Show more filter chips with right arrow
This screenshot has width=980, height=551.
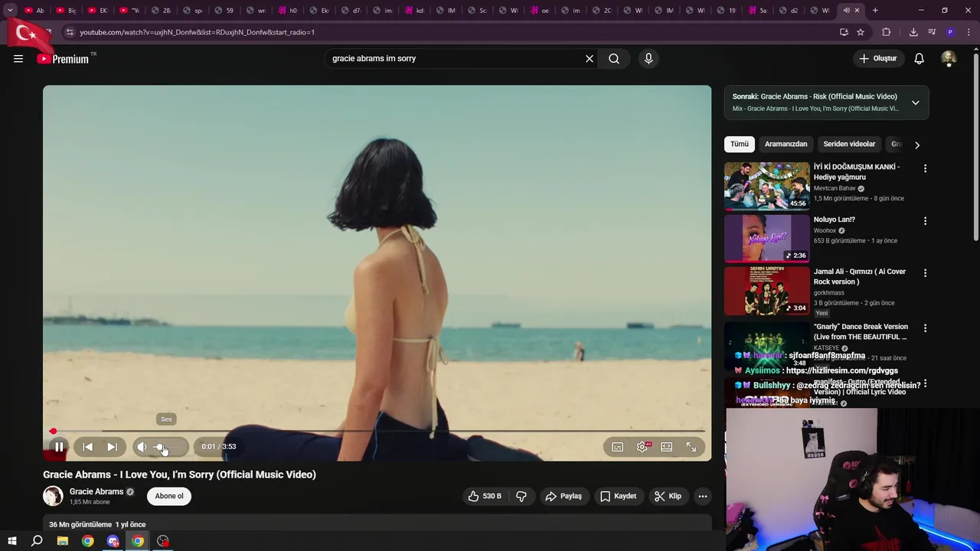(x=917, y=145)
